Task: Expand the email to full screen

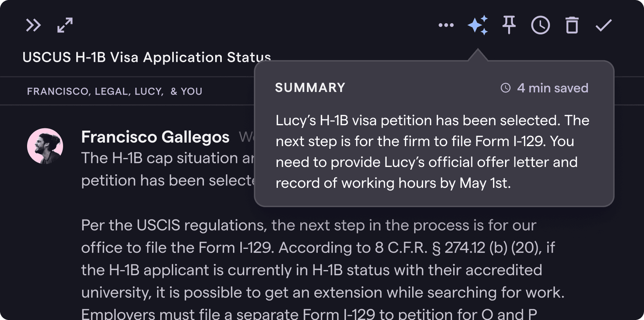Action: coord(64,25)
